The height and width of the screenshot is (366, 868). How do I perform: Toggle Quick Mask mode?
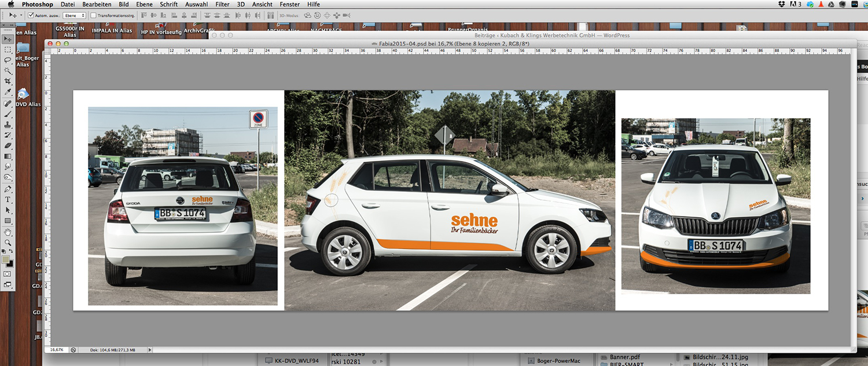point(8,273)
